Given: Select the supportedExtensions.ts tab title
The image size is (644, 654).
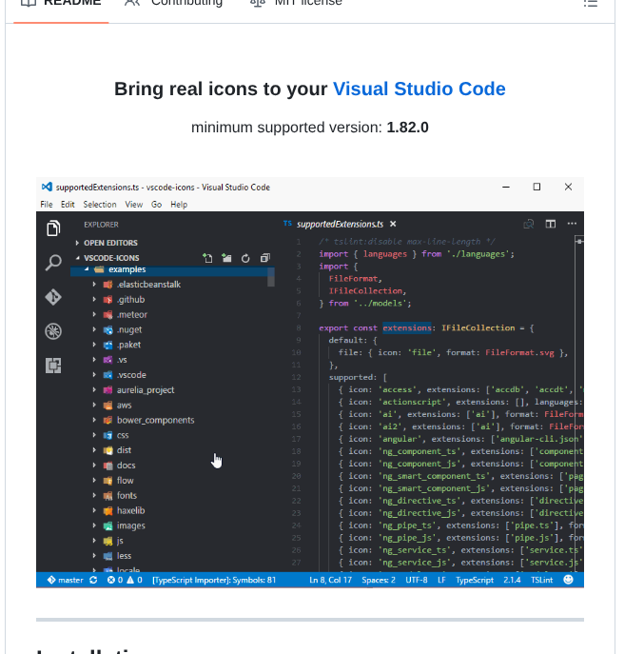Looking at the screenshot, I should 340,225.
